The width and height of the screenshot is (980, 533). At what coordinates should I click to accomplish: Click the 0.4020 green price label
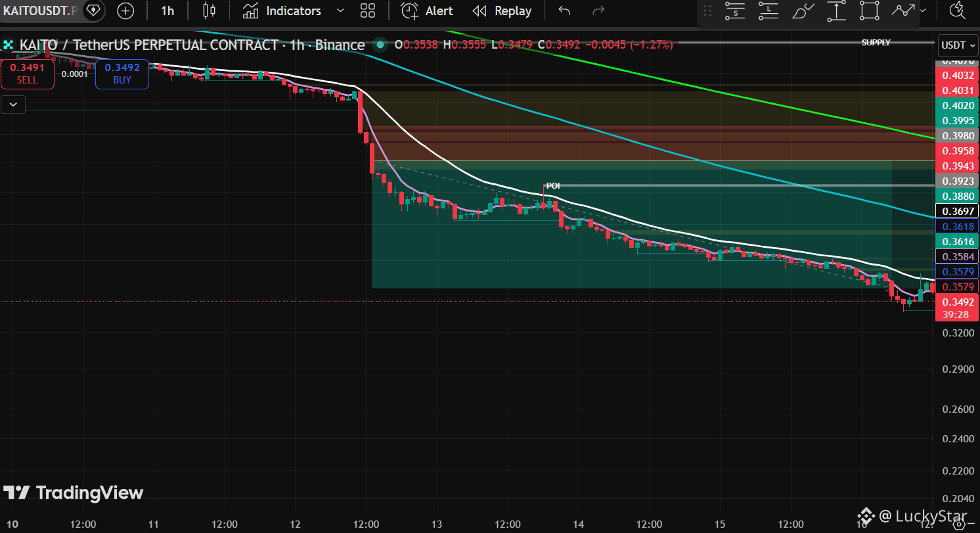click(958, 106)
